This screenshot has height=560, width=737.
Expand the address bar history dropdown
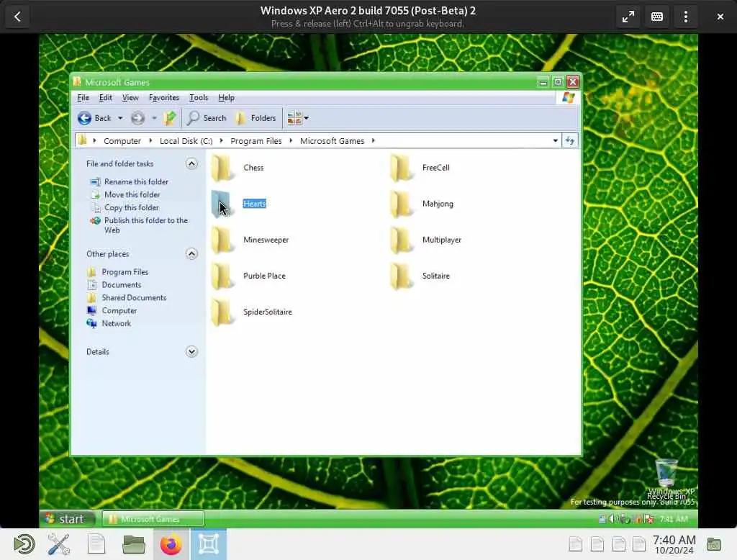pos(555,140)
